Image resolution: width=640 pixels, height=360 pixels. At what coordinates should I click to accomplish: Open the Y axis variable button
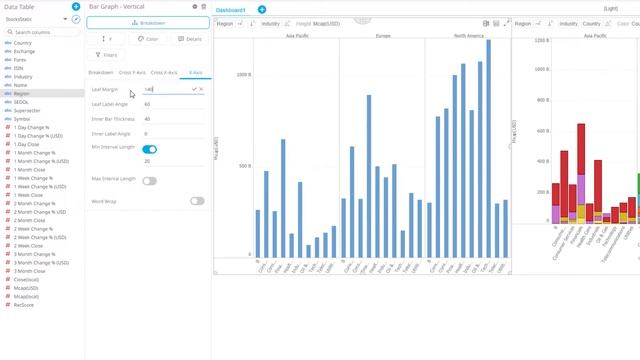coord(107,39)
